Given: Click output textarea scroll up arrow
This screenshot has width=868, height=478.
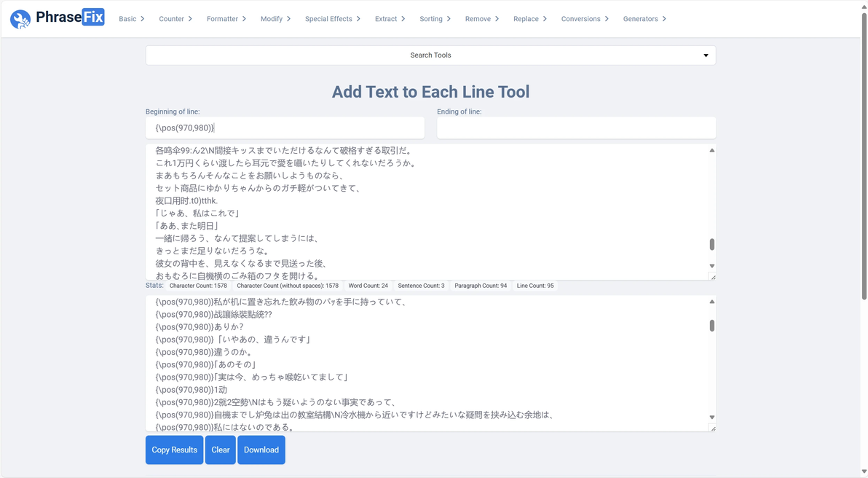Looking at the screenshot, I should coord(712,302).
